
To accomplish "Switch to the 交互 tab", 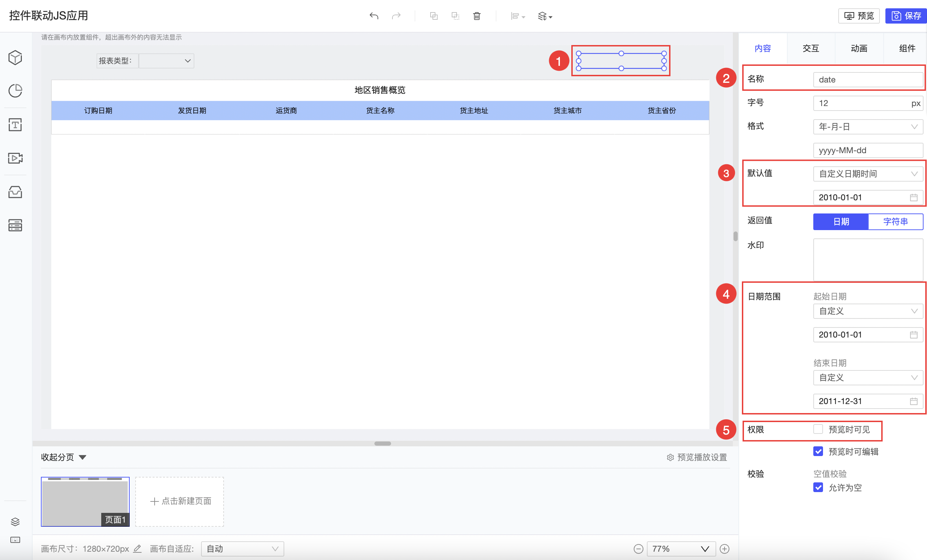I will 811,48.
